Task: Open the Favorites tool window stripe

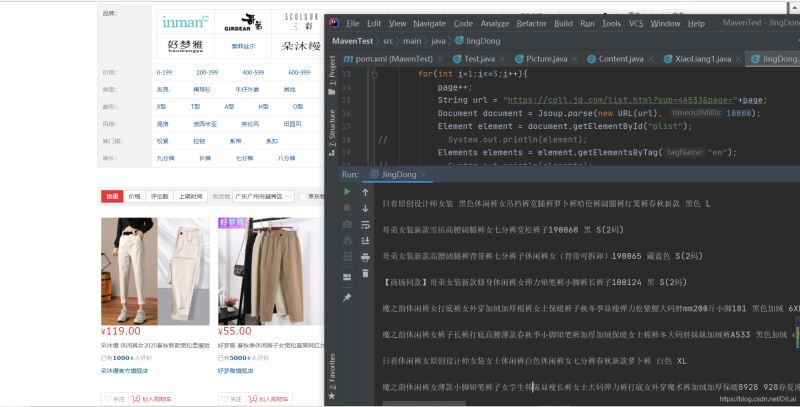Action: [332, 376]
